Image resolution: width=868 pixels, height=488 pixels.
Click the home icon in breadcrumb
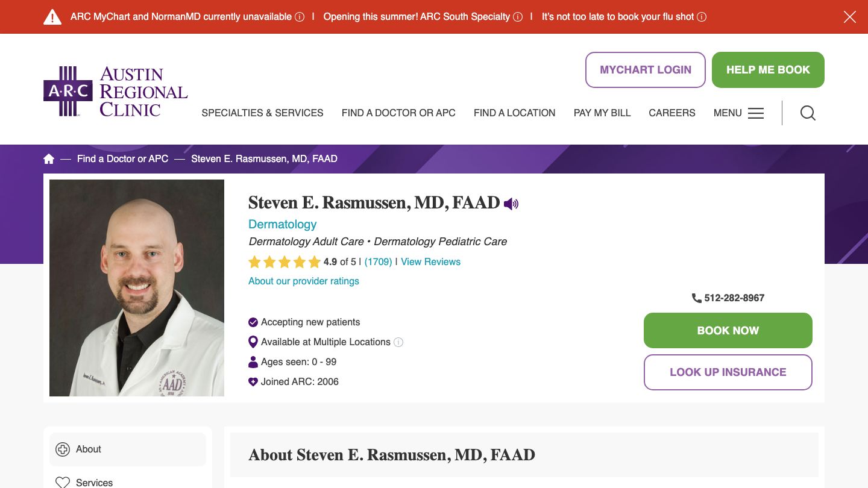49,158
